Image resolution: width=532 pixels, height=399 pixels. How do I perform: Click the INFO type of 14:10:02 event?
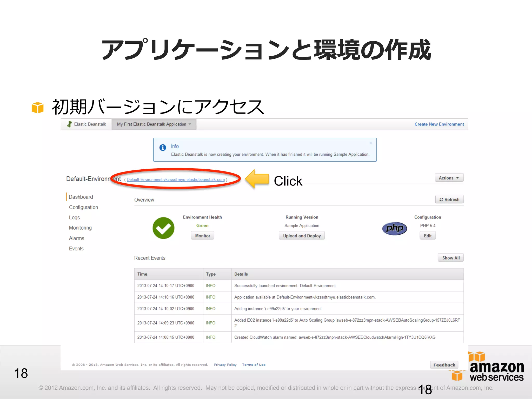[x=211, y=309]
